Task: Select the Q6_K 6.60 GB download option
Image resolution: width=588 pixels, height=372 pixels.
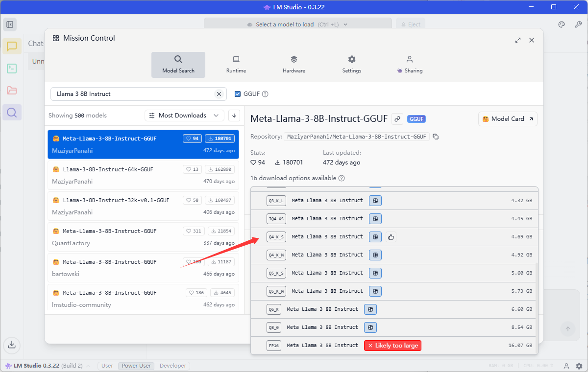Action: [394, 309]
